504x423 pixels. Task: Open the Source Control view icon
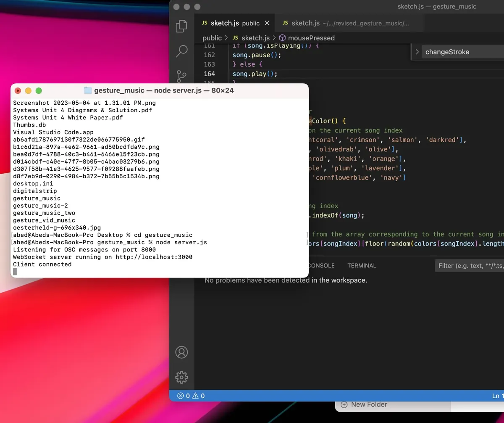click(181, 76)
